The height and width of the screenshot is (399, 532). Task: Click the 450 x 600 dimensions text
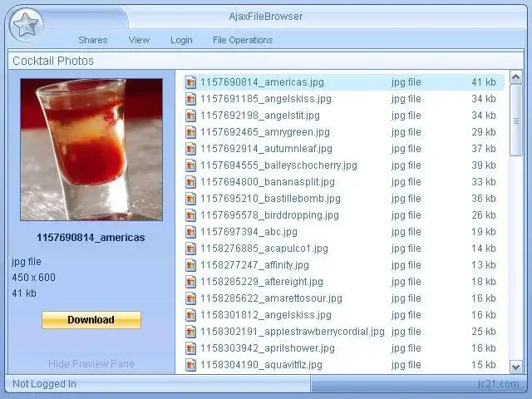pyautogui.click(x=33, y=278)
